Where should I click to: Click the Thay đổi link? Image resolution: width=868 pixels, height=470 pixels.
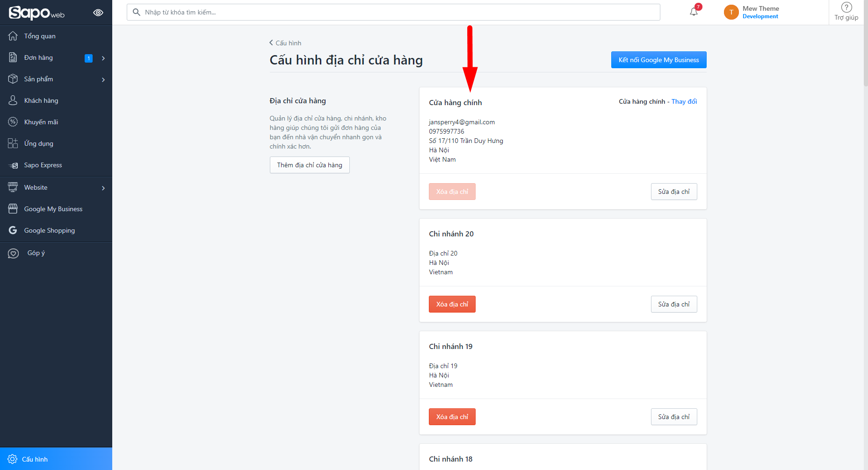[x=684, y=101]
